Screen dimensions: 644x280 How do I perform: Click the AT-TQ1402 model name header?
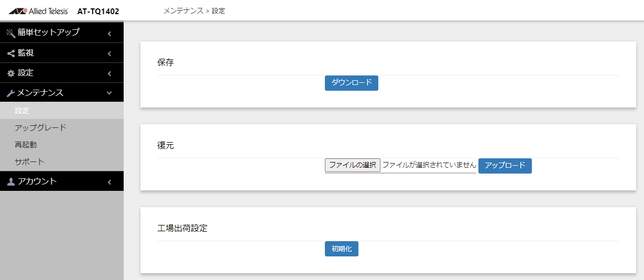tap(98, 11)
